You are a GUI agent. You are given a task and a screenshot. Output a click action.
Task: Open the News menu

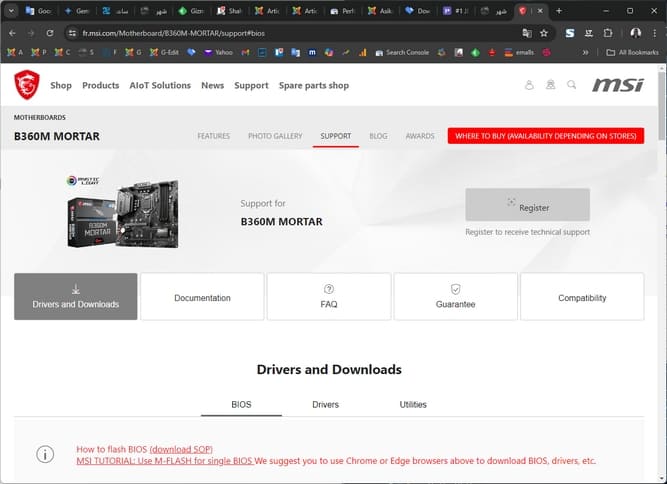click(213, 85)
